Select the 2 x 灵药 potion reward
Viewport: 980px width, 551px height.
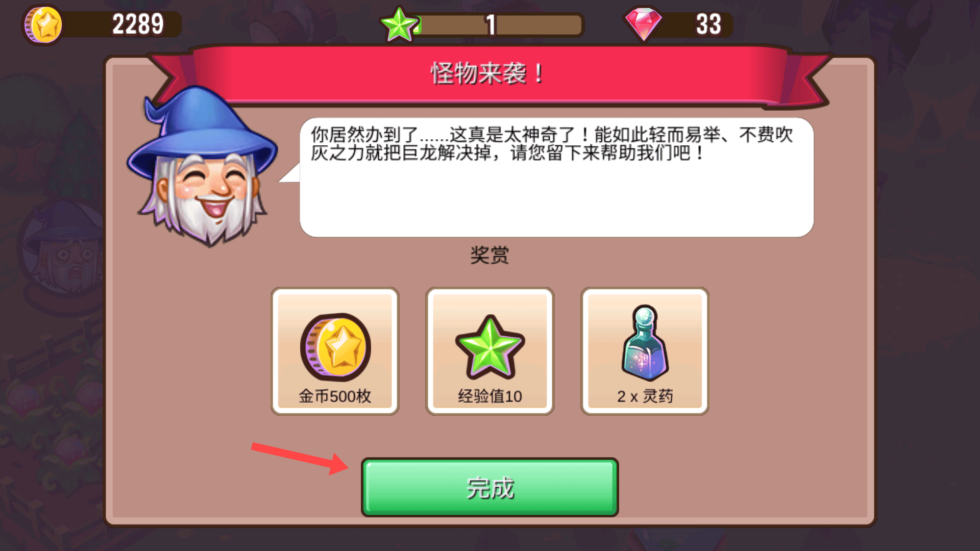[645, 351]
